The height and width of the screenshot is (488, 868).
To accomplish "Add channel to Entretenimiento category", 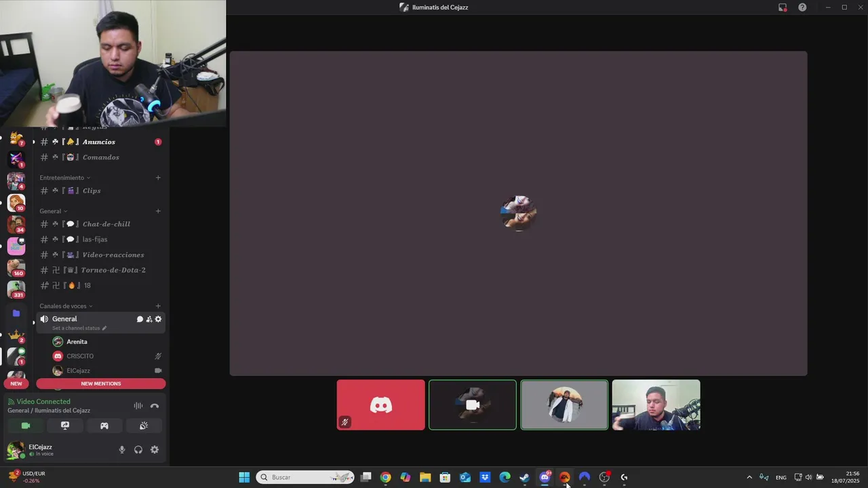I will (x=158, y=178).
